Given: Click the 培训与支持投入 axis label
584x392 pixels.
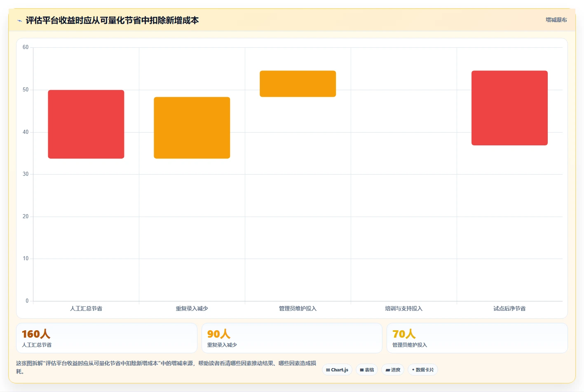Looking at the screenshot, I should (404, 308).
